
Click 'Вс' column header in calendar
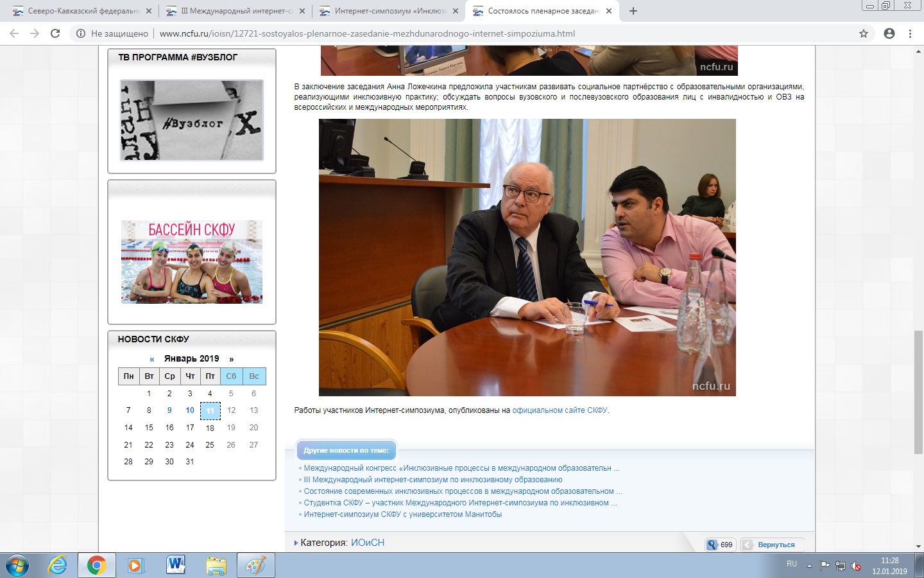[254, 376]
